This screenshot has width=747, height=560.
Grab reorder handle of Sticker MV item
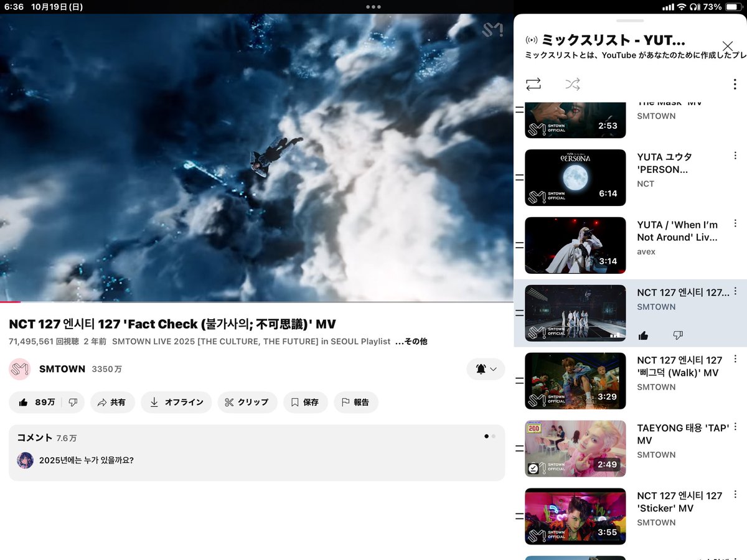pyautogui.click(x=519, y=516)
